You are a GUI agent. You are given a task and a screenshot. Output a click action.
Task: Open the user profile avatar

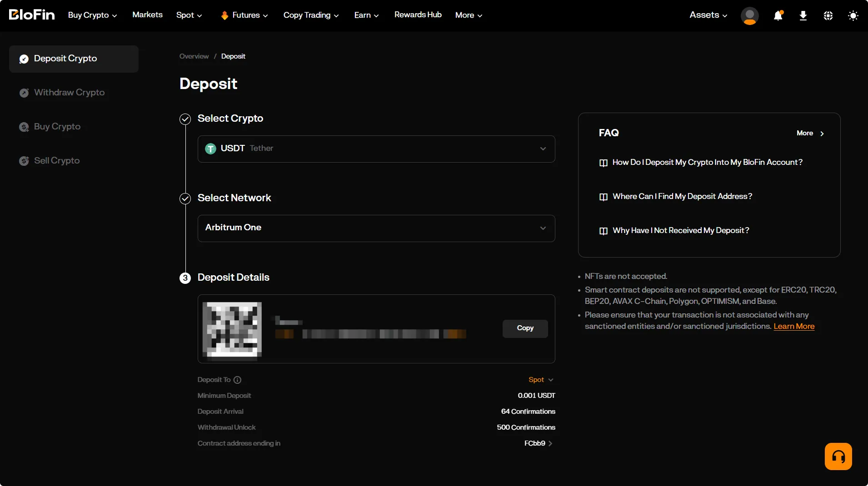tap(749, 15)
